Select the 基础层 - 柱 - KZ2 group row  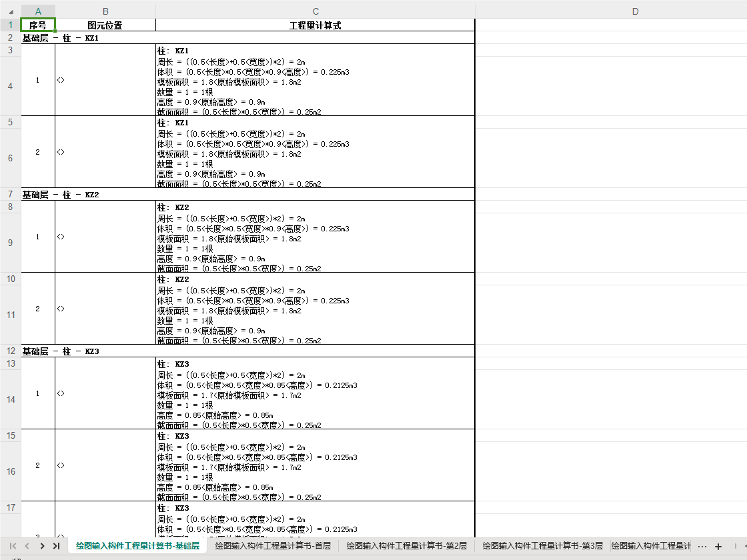pos(247,195)
